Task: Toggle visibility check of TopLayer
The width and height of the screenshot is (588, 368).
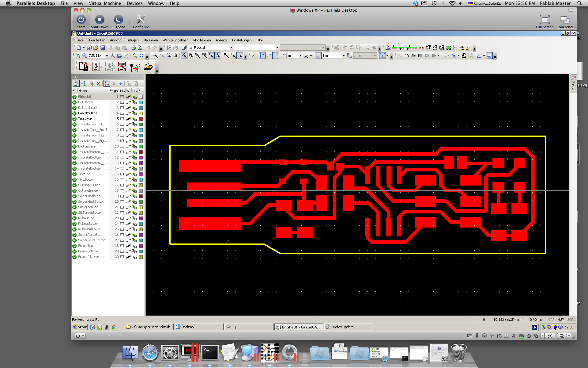Action: tap(74, 119)
